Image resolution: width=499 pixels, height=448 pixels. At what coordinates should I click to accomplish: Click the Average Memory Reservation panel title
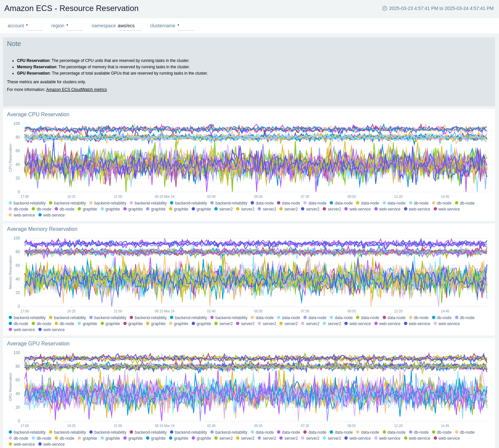pos(42,229)
